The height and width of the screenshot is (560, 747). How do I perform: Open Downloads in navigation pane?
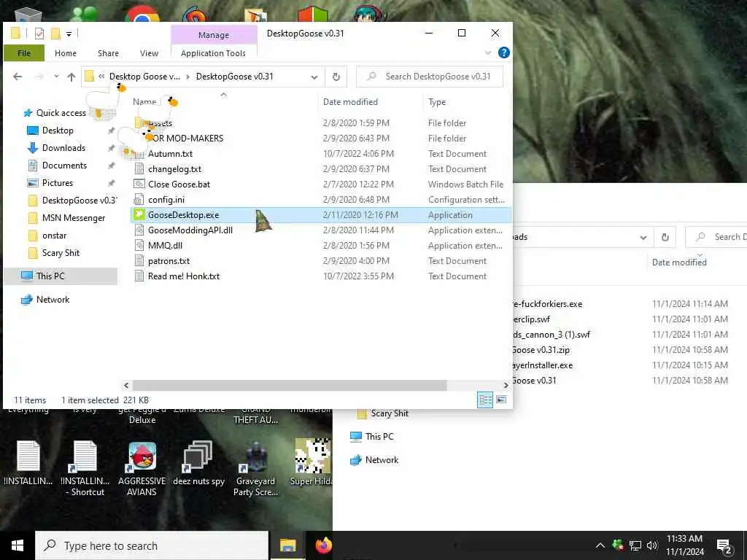click(x=63, y=148)
